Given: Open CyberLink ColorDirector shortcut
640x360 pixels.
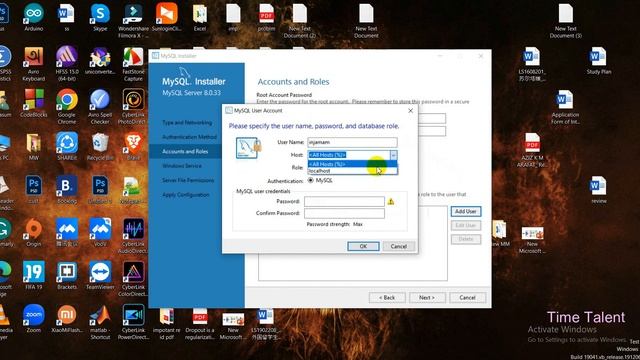Looking at the screenshot, I should 133,279.
